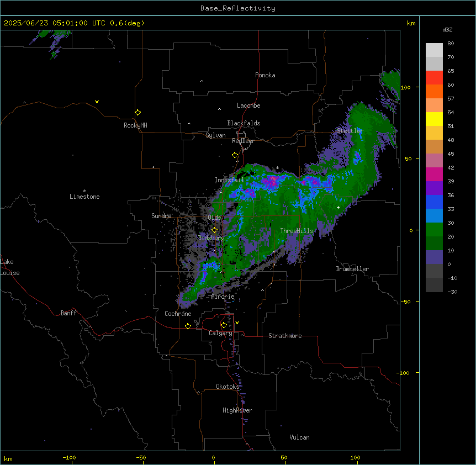The width and height of the screenshot is (476, 465).
Task: Click the 100 tick on vertical axis
Action: [x=405, y=87]
